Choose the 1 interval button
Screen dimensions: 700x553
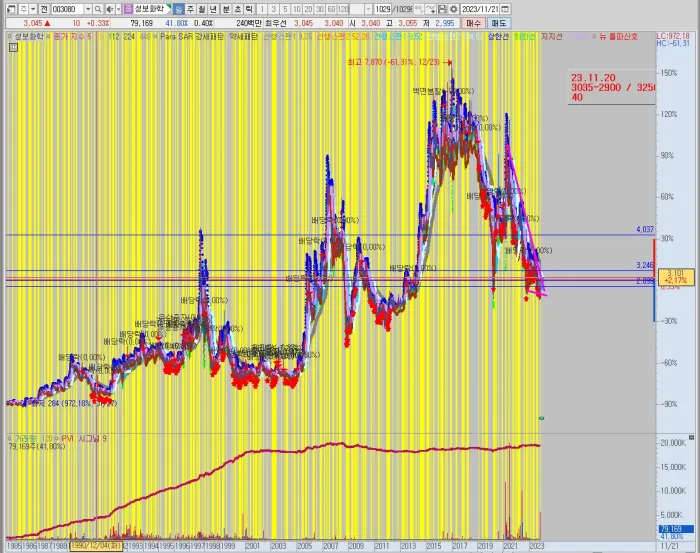tap(262, 9)
